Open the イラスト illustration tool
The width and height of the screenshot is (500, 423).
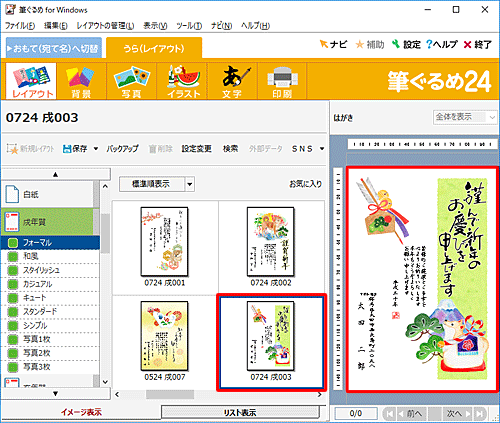[x=182, y=81]
